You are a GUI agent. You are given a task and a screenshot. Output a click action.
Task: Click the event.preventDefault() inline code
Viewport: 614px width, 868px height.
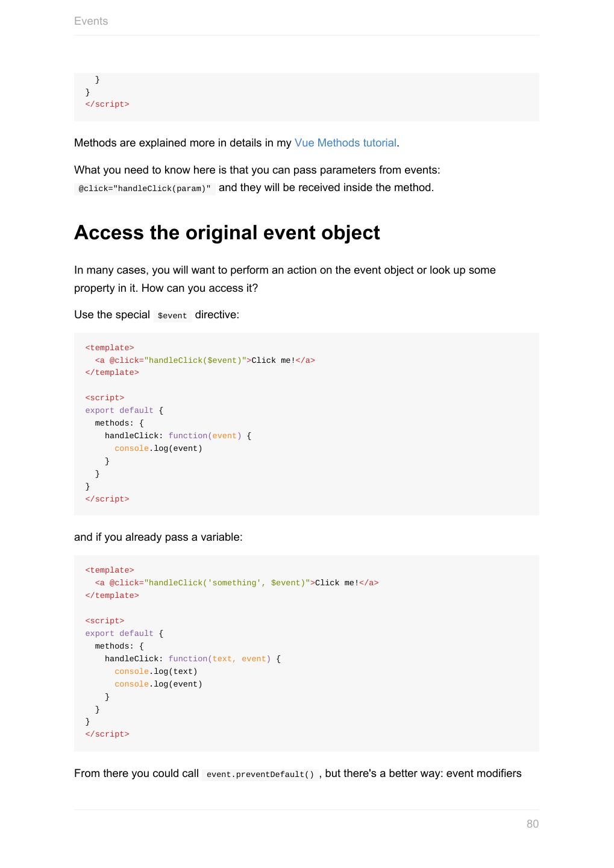(x=260, y=775)
